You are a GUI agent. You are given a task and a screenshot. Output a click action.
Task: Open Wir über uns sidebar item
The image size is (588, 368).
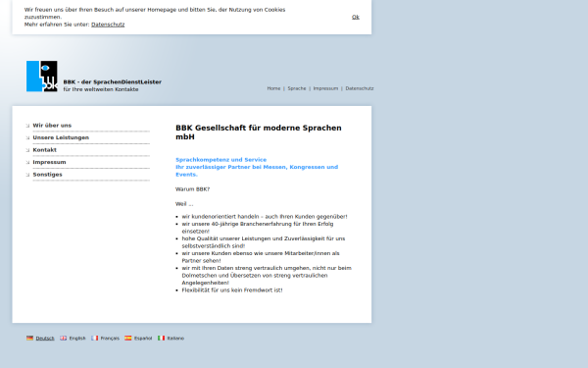pyautogui.click(x=52, y=126)
